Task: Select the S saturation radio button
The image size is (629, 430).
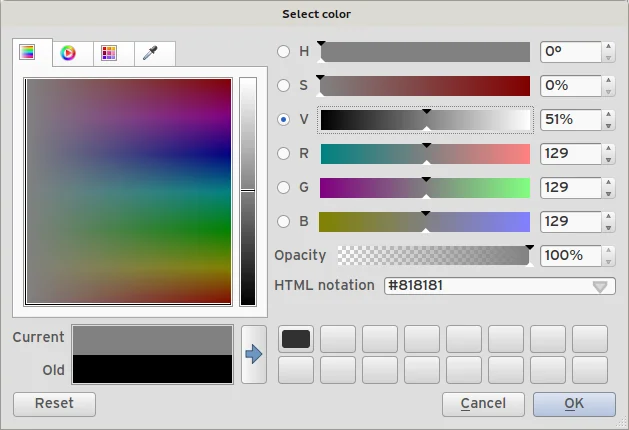Action: pos(285,86)
